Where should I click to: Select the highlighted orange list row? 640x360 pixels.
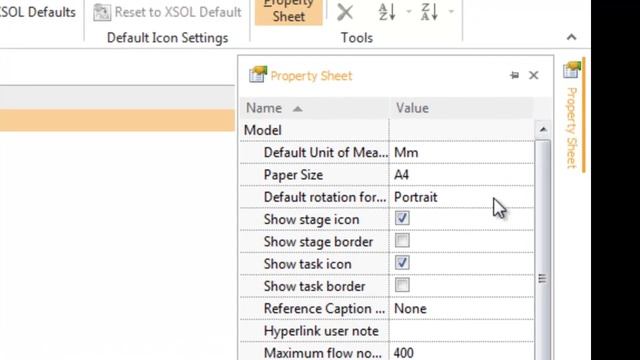coord(118,120)
